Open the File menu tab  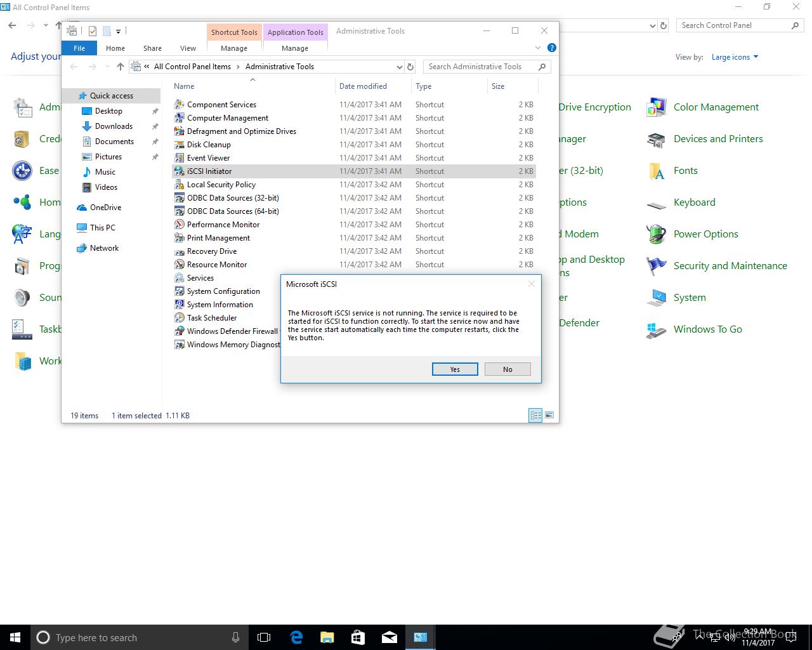coord(79,48)
